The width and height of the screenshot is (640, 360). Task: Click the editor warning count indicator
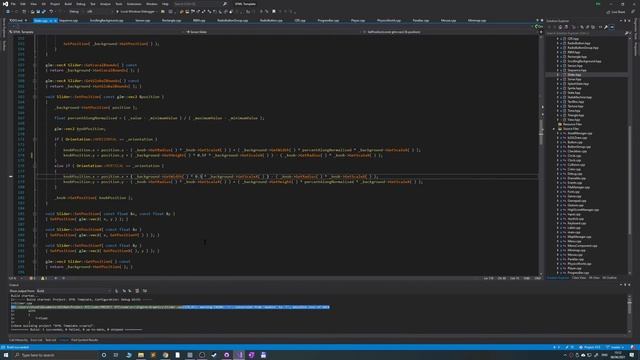click(x=44, y=278)
